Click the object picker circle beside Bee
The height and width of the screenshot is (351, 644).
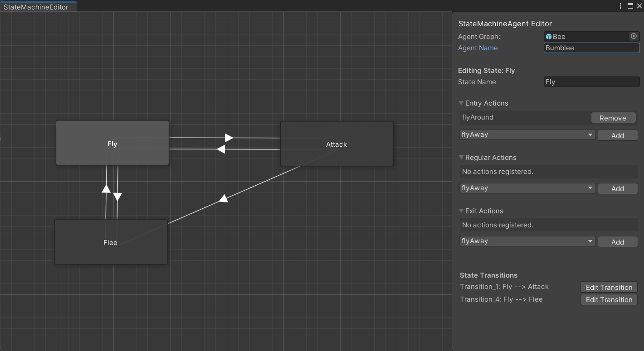pyautogui.click(x=634, y=36)
